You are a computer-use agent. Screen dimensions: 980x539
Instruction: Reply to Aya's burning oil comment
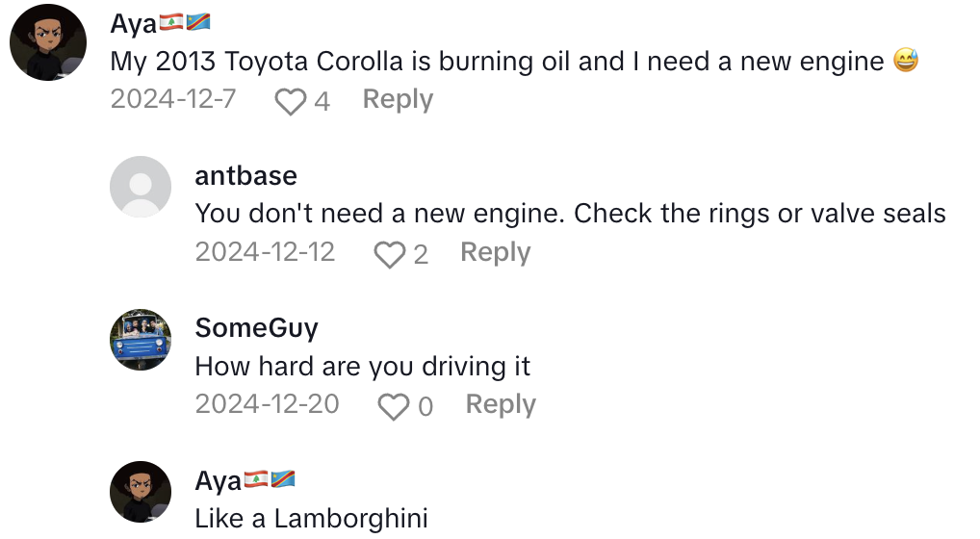point(398,99)
